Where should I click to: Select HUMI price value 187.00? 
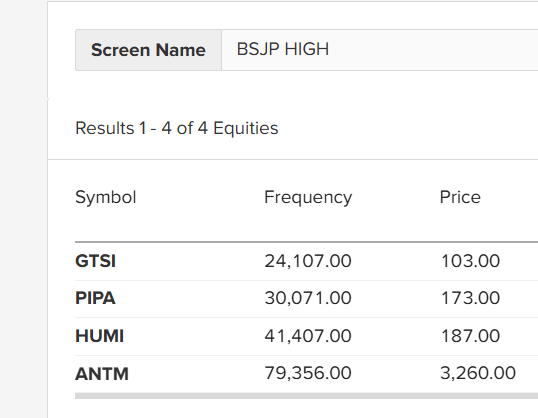tap(470, 336)
